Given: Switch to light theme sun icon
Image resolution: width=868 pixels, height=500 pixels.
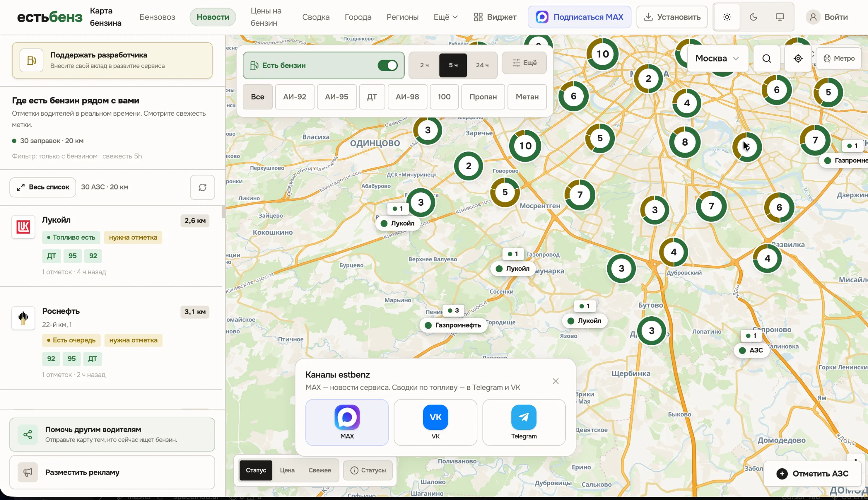Looking at the screenshot, I should tap(727, 17).
